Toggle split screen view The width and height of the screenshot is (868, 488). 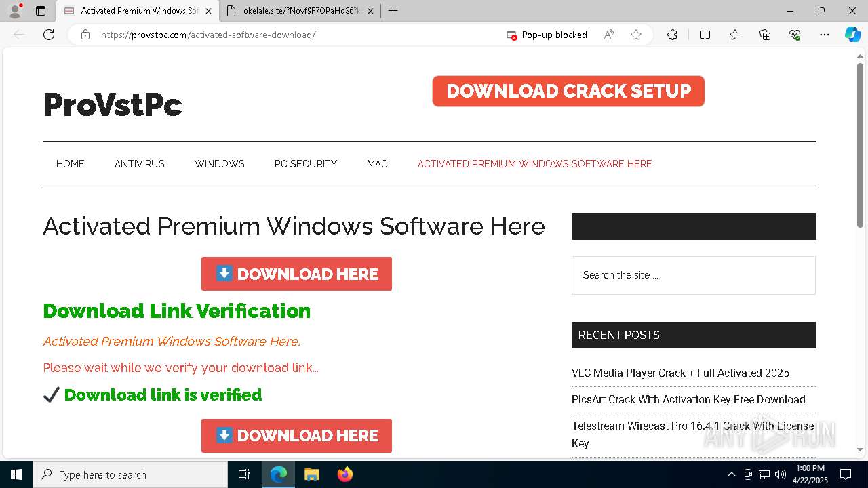[x=705, y=35]
